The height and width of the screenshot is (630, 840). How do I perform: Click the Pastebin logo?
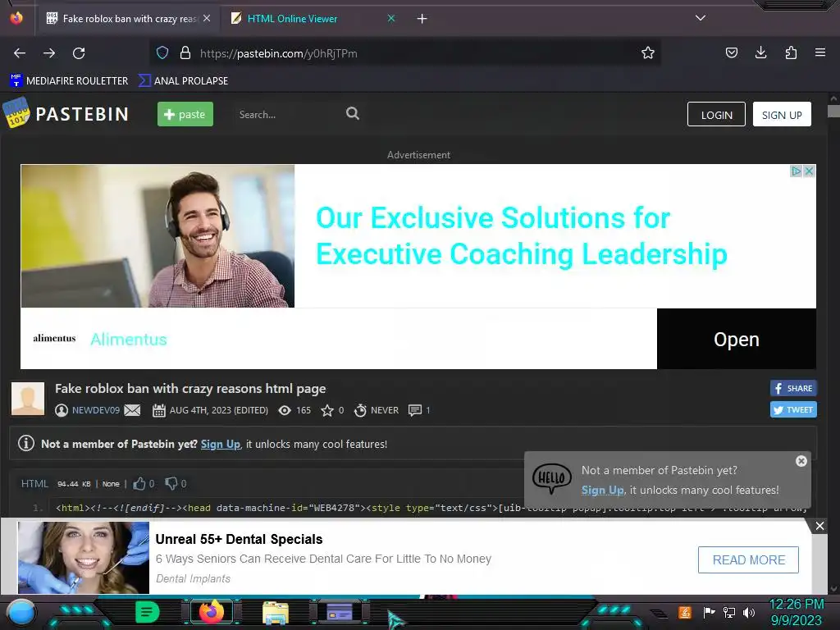[x=66, y=113]
